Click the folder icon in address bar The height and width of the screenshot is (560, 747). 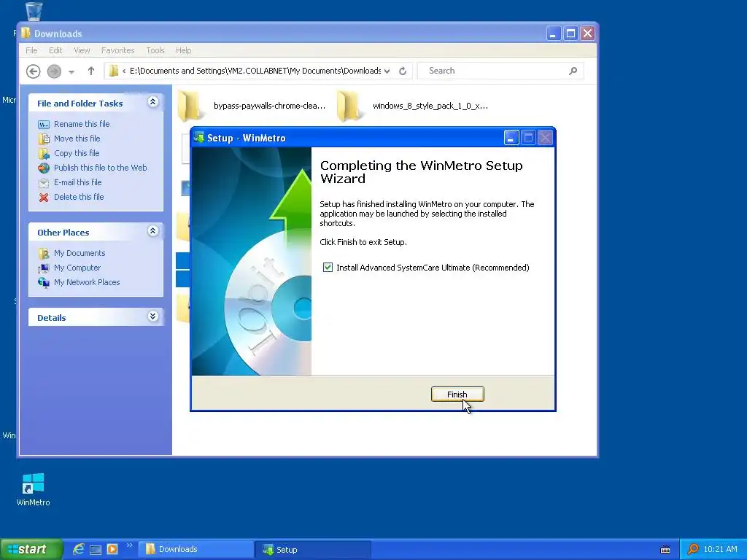point(113,71)
